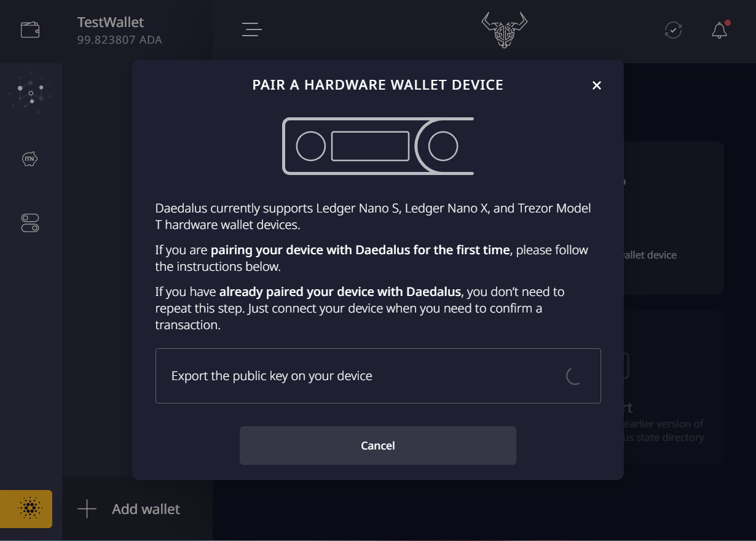
Task: Click the export public key status row
Action: coord(377,375)
